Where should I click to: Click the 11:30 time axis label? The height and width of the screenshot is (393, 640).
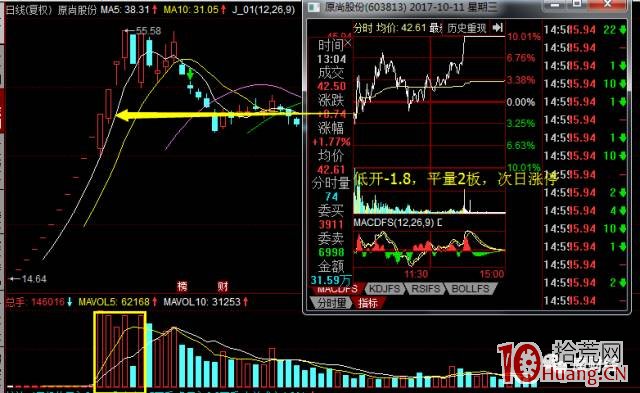(x=416, y=274)
